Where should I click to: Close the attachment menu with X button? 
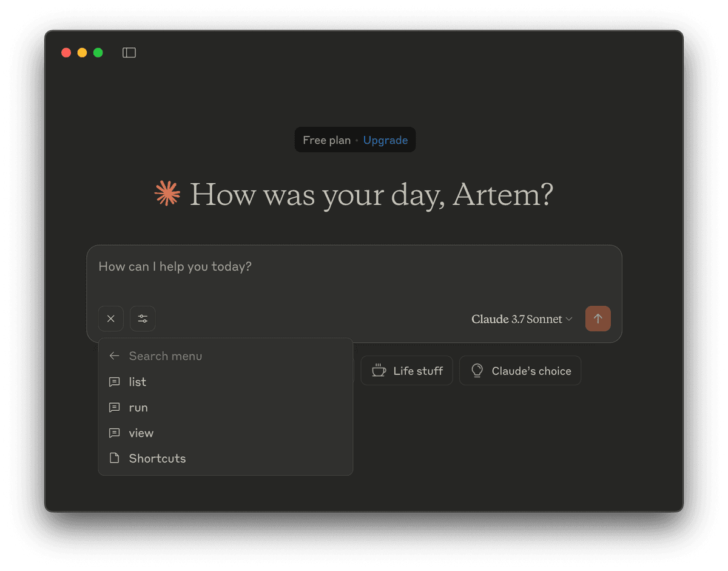tap(111, 319)
